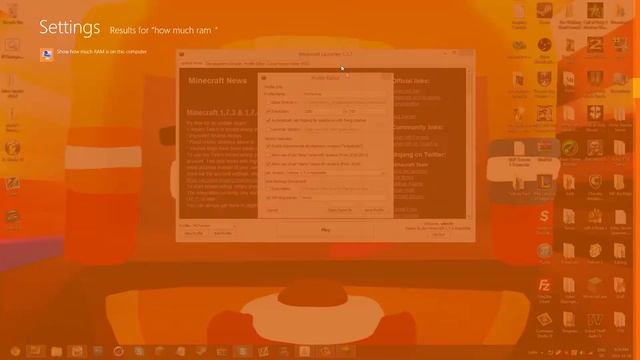Open the FileZilla desktop icon
The width and height of the screenshot is (640, 360).
[x=544, y=289]
